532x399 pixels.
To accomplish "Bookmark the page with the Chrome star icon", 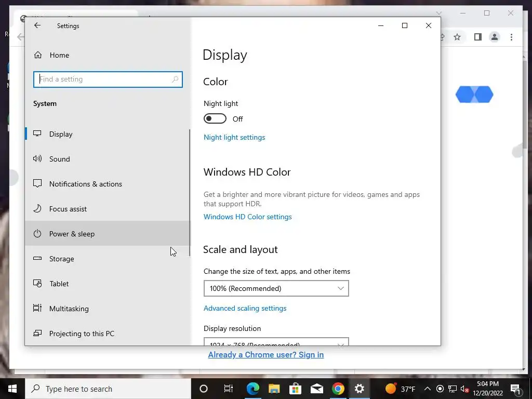I will 457,37.
